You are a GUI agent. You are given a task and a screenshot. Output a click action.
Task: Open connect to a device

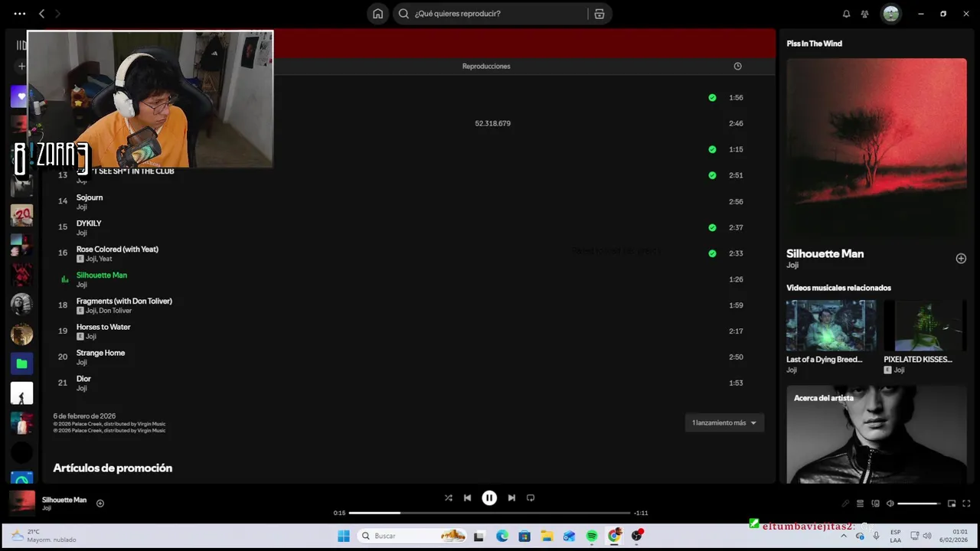[875, 504]
